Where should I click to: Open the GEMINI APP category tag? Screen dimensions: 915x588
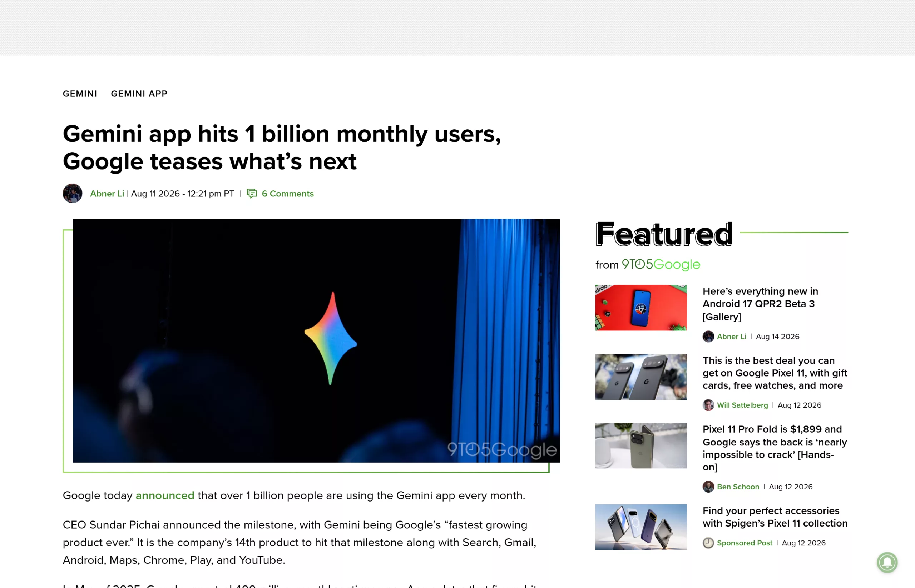[x=139, y=94]
